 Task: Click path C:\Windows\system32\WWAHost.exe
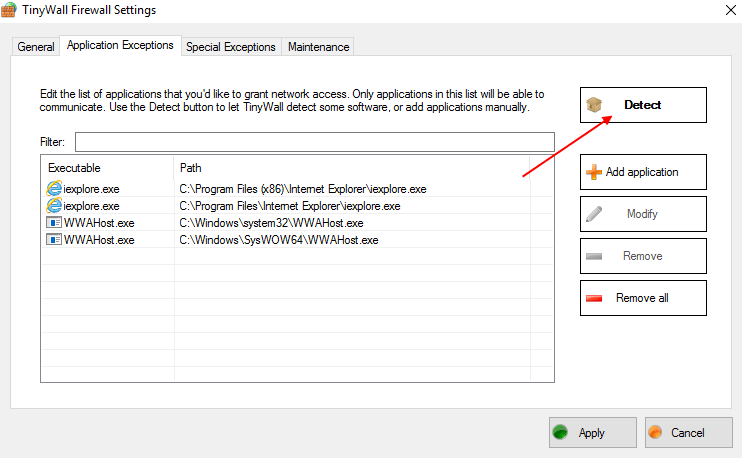click(271, 223)
